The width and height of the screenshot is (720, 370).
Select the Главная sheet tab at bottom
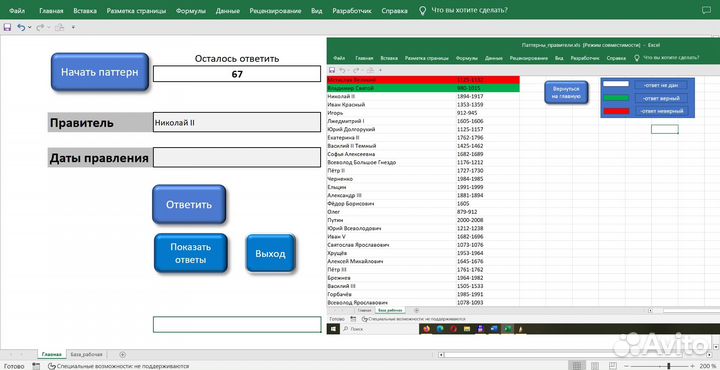coord(51,354)
